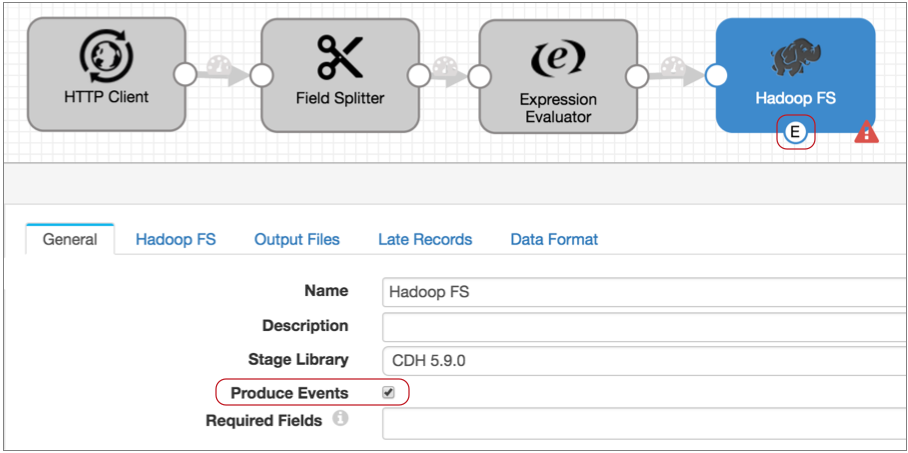The width and height of the screenshot is (908, 453).
Task: Click the Hadoop FS event output circle
Action: (x=796, y=132)
